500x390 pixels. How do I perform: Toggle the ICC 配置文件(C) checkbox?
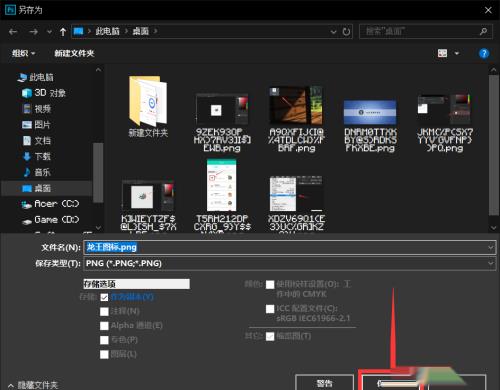pos(270,309)
